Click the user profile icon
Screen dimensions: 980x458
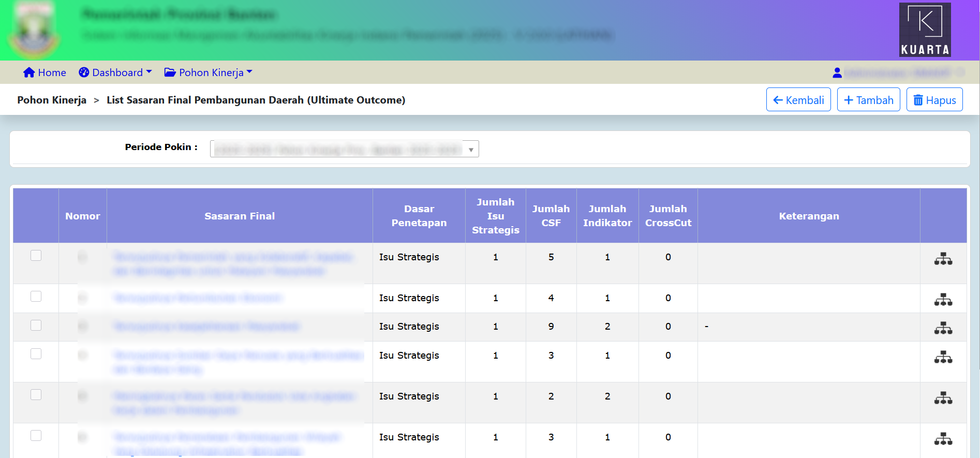click(x=837, y=73)
